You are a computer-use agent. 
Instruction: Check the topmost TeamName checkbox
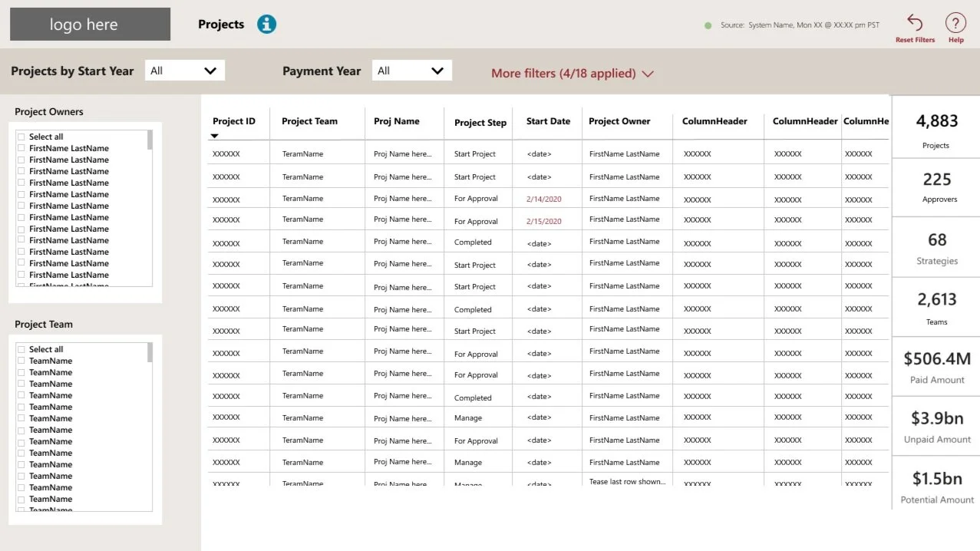coord(21,360)
